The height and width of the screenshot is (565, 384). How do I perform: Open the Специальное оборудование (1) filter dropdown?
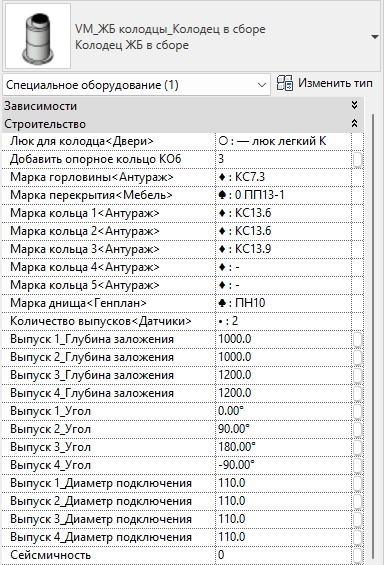point(136,85)
